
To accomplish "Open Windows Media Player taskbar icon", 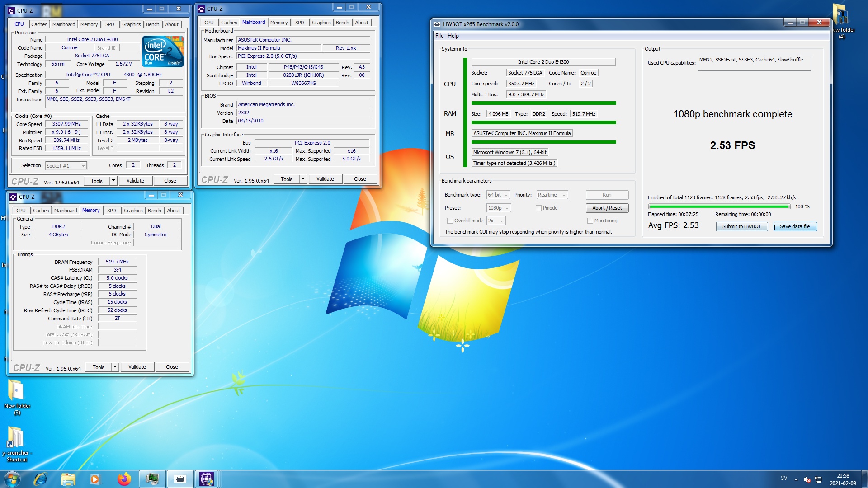I will [95, 479].
